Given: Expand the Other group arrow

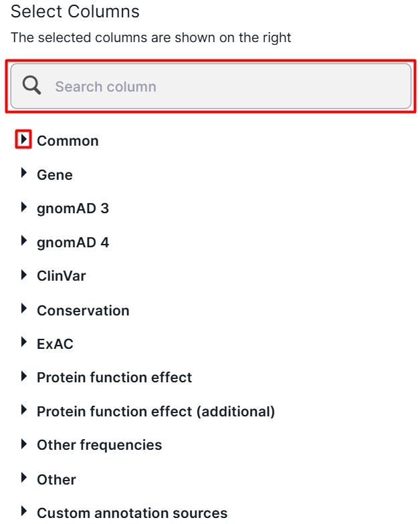Looking at the screenshot, I should [24, 477].
